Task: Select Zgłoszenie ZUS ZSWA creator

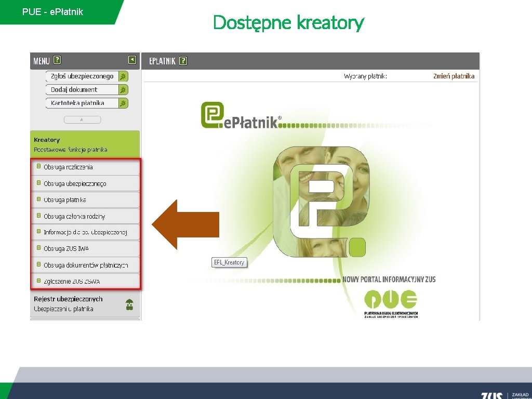Action: [x=86, y=281]
